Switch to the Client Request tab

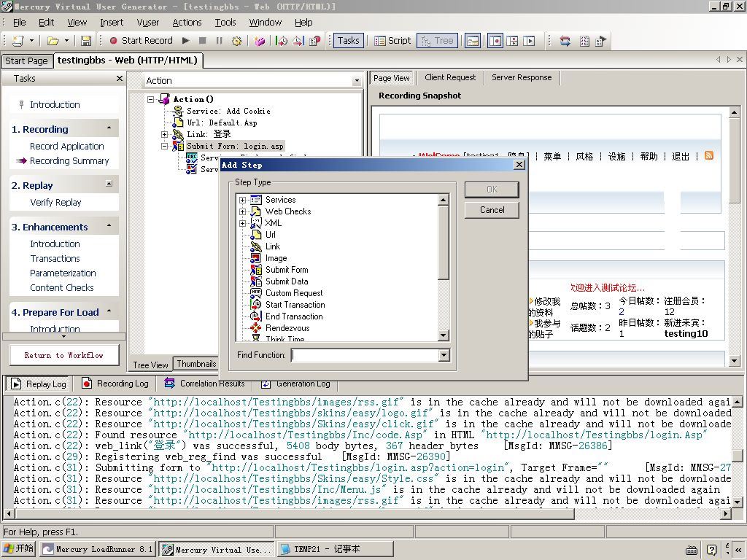450,77
